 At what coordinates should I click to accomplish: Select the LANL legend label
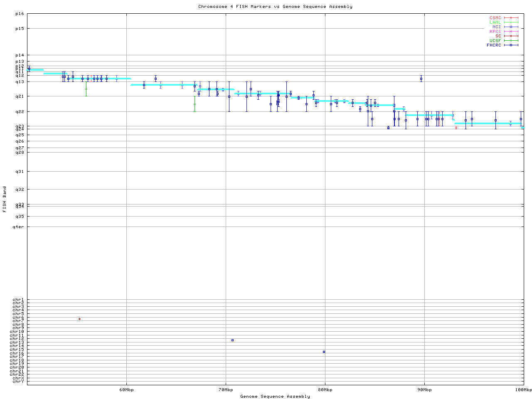(x=495, y=22)
